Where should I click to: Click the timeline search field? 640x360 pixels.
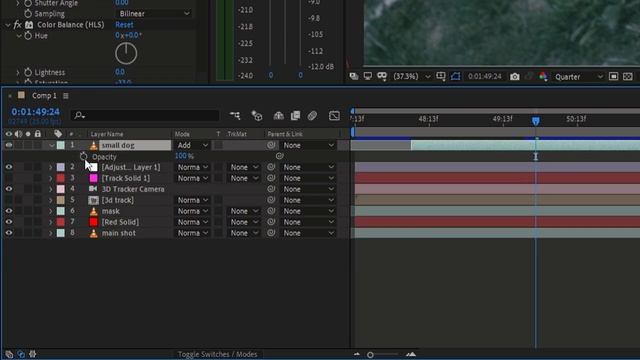pyautogui.click(x=145, y=116)
